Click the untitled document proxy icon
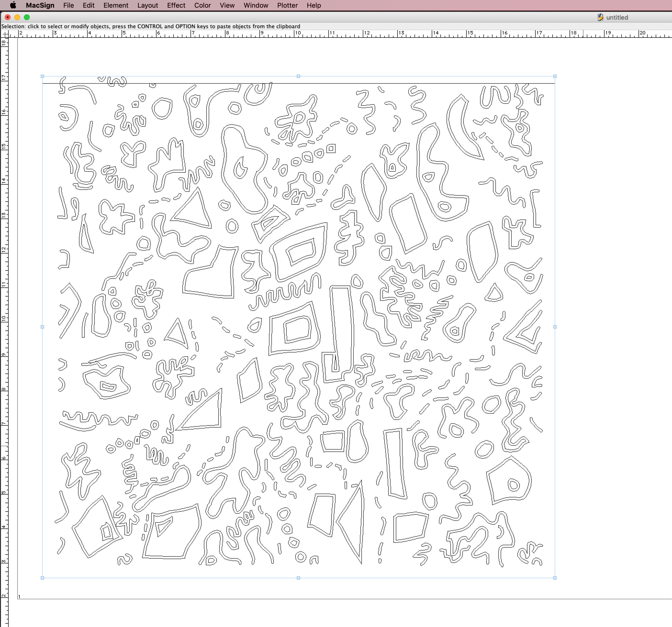Viewport: 672px width, 627px height. 600,17
